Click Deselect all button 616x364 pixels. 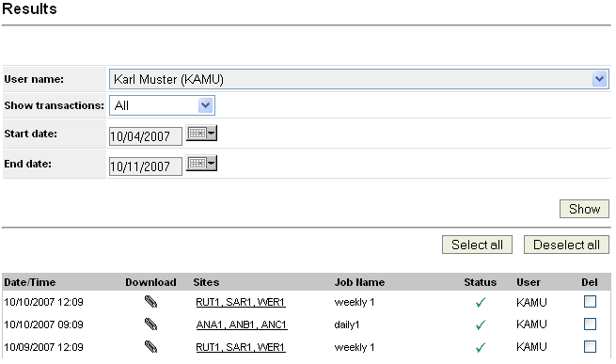pyautogui.click(x=566, y=245)
